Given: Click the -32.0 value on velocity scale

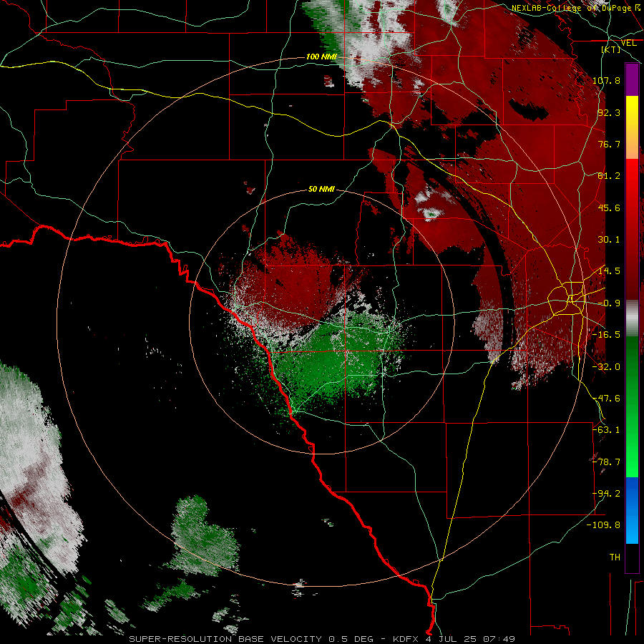Looking at the screenshot, I should [606, 367].
